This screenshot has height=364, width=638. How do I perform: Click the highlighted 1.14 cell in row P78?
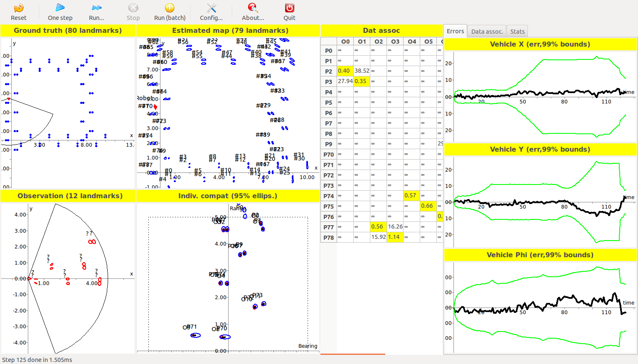coord(394,237)
